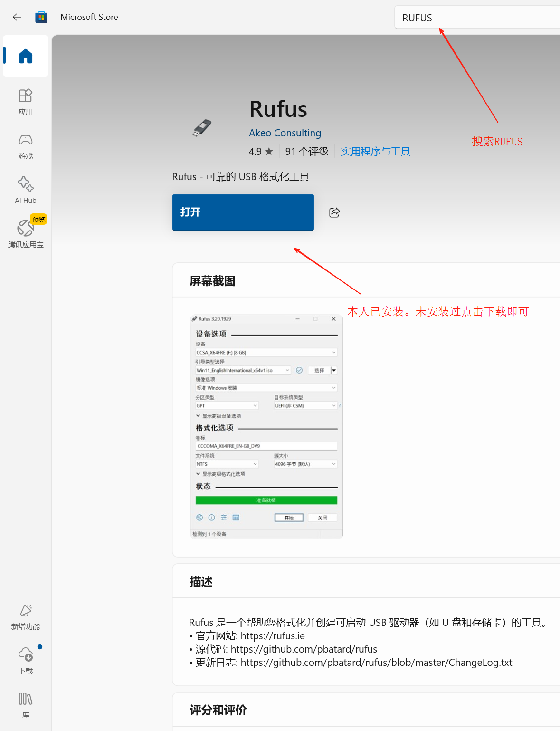Image resolution: width=560 pixels, height=731 pixels.
Task: Click the Rufus USB drive app icon
Action: point(202,128)
